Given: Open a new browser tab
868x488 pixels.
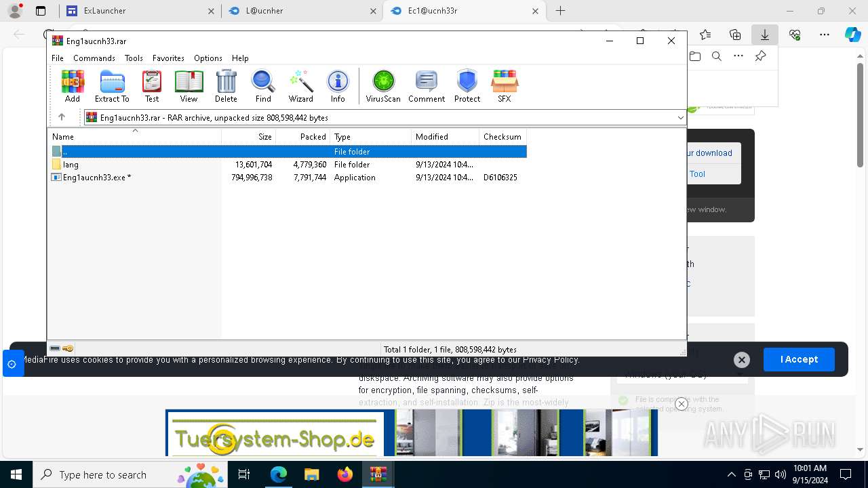Looking at the screenshot, I should point(560,11).
